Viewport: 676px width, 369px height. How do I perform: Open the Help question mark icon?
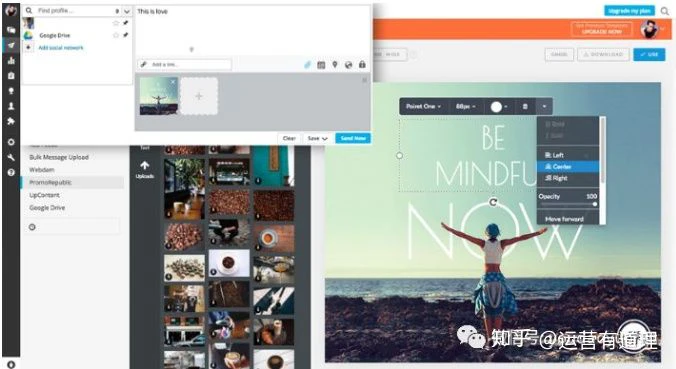click(x=11, y=172)
